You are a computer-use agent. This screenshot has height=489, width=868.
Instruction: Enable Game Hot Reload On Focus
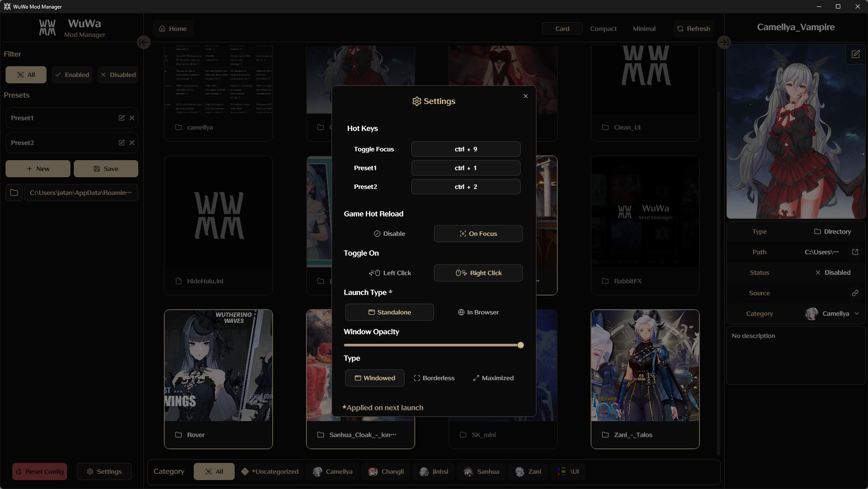point(478,234)
